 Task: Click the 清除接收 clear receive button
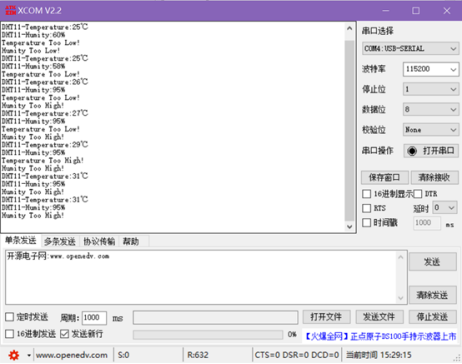coord(435,178)
